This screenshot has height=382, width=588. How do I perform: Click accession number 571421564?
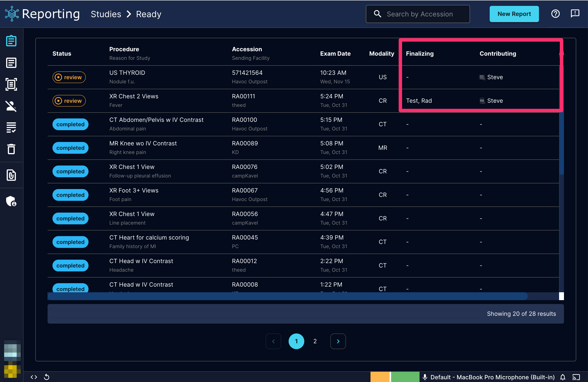[247, 73]
